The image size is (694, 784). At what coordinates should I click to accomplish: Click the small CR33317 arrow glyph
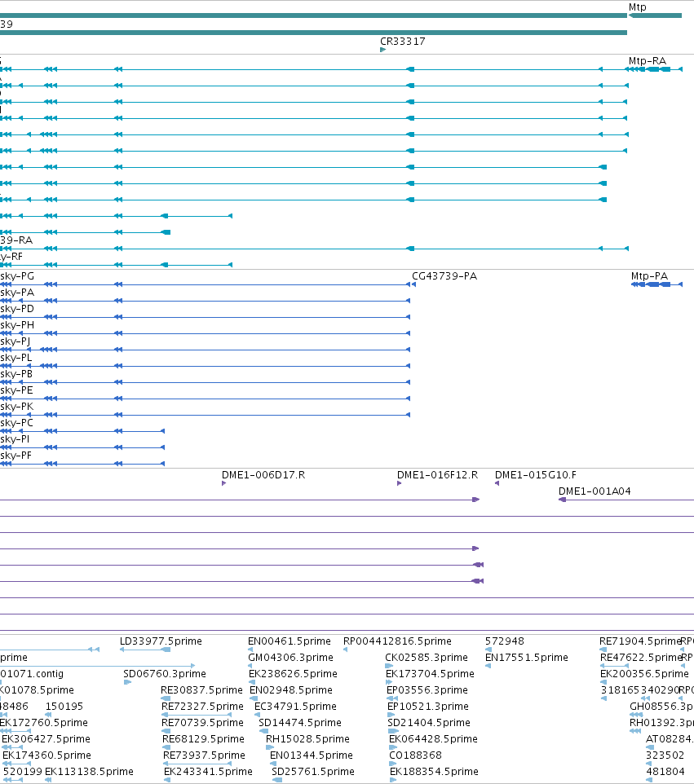(x=382, y=50)
